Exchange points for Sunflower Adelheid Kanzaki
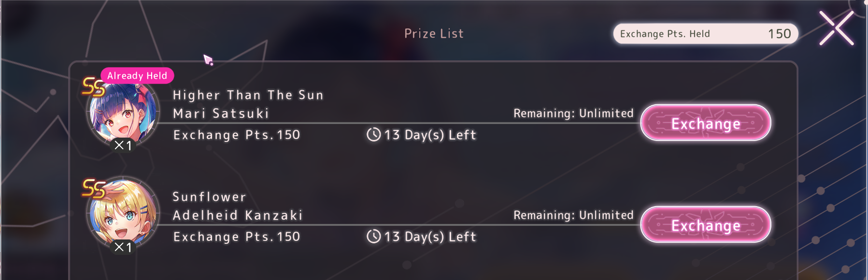The height and width of the screenshot is (280, 868). (x=706, y=225)
